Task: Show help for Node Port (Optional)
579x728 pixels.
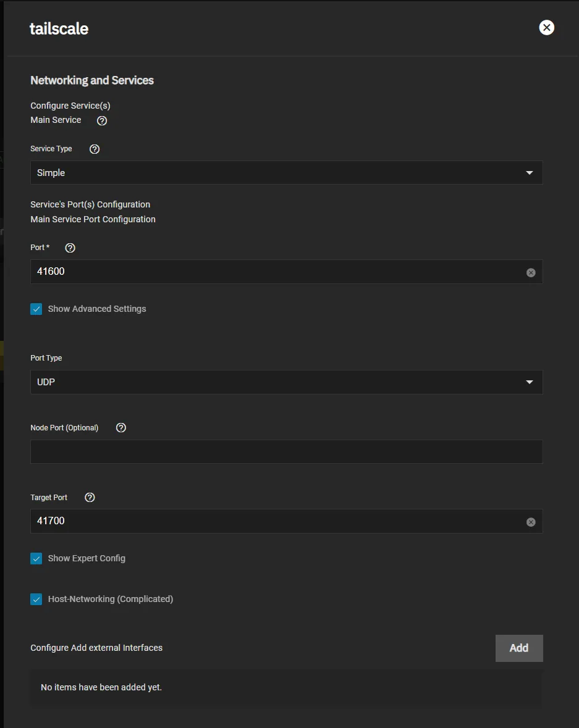Action: point(121,427)
